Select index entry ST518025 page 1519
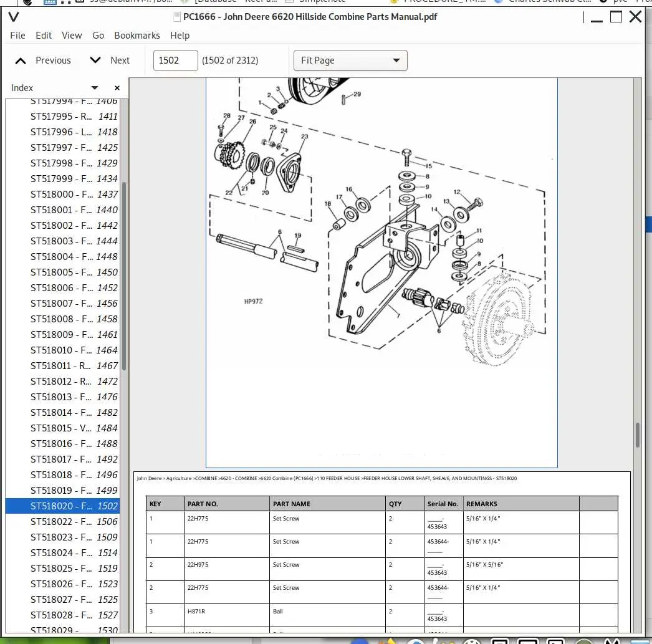The width and height of the screenshot is (652, 644). point(62,569)
